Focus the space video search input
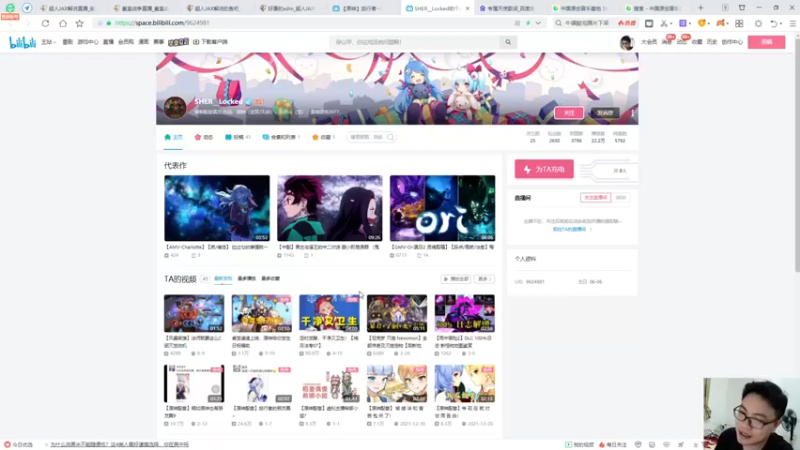 pos(367,137)
